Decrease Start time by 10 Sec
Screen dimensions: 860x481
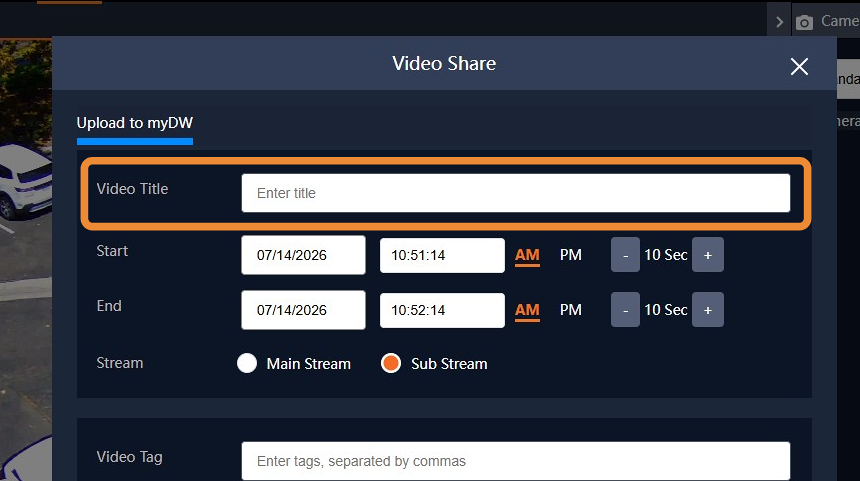625,255
